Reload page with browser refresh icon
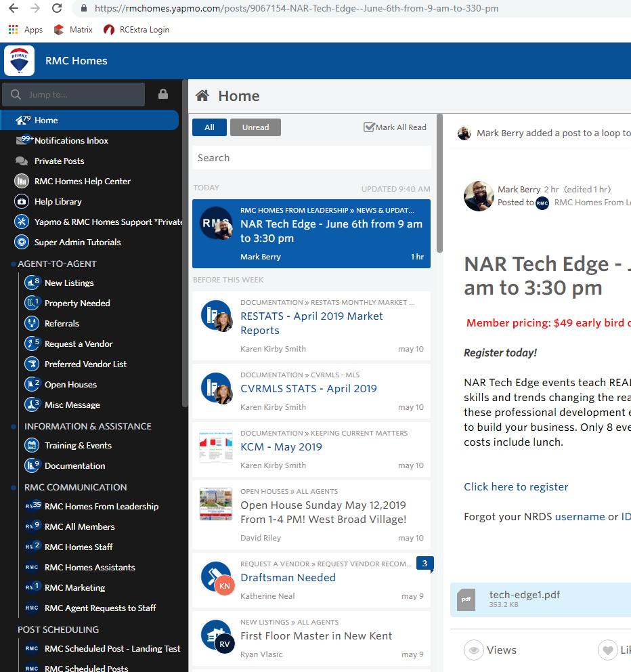Viewport: 631px width, 672px height. [x=57, y=8]
